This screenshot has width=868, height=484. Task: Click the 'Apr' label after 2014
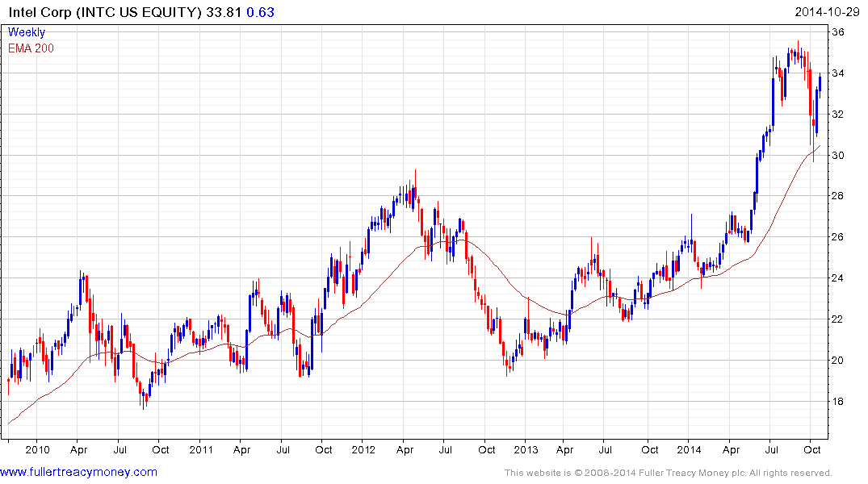(x=732, y=450)
